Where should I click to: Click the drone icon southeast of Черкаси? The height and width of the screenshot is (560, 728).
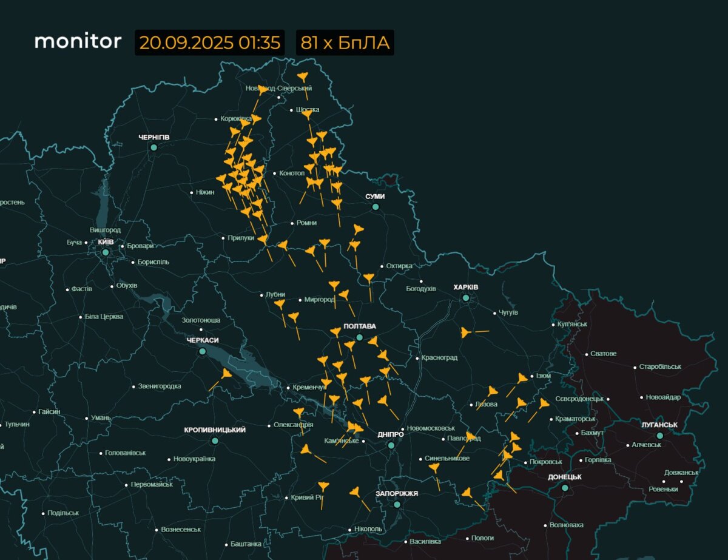[226, 374]
